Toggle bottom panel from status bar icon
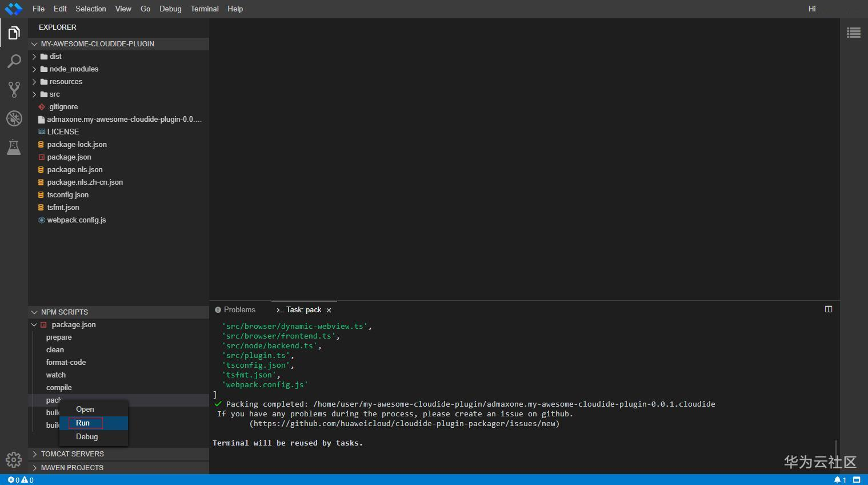This screenshot has width=868, height=485. (857, 480)
